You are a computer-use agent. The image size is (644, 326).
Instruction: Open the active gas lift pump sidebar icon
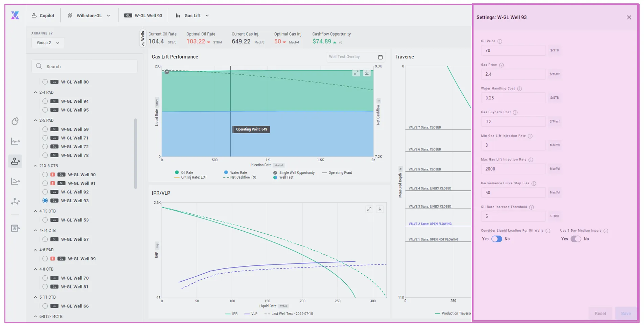pyautogui.click(x=15, y=161)
